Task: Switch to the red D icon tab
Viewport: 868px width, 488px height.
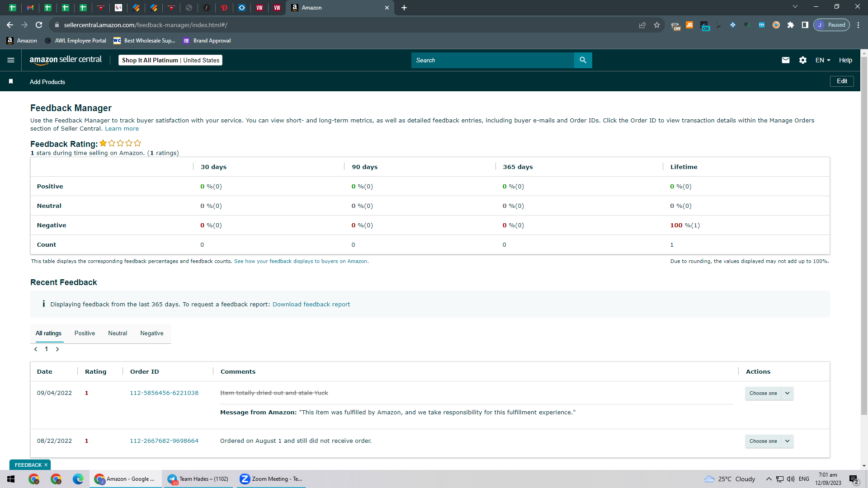Action: click(224, 8)
